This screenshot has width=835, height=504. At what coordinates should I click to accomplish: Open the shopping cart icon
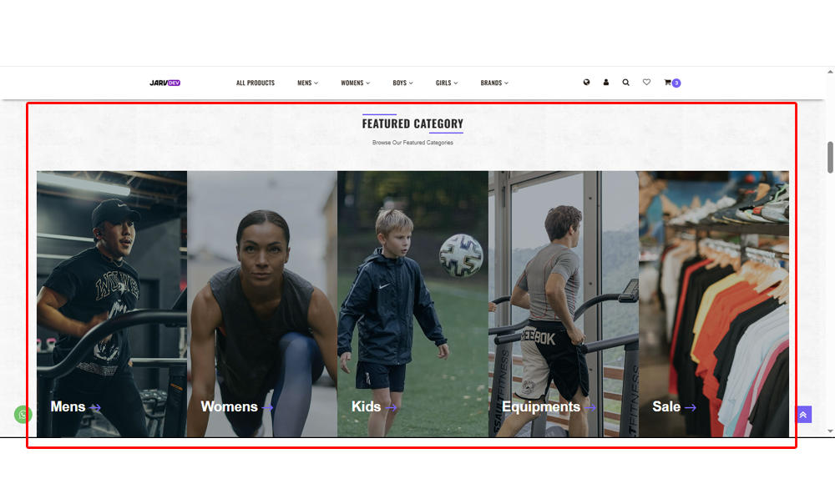[x=667, y=83]
